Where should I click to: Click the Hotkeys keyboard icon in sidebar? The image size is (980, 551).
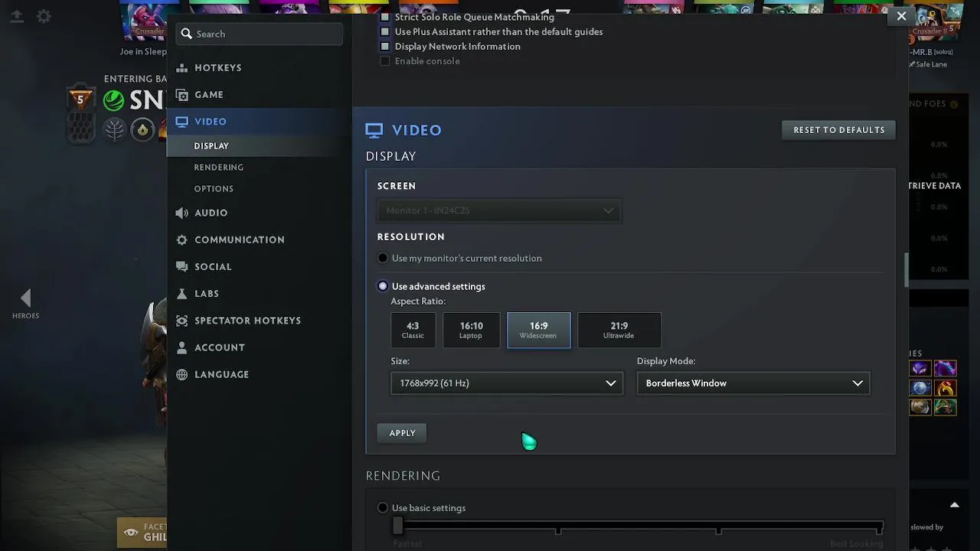coord(181,68)
